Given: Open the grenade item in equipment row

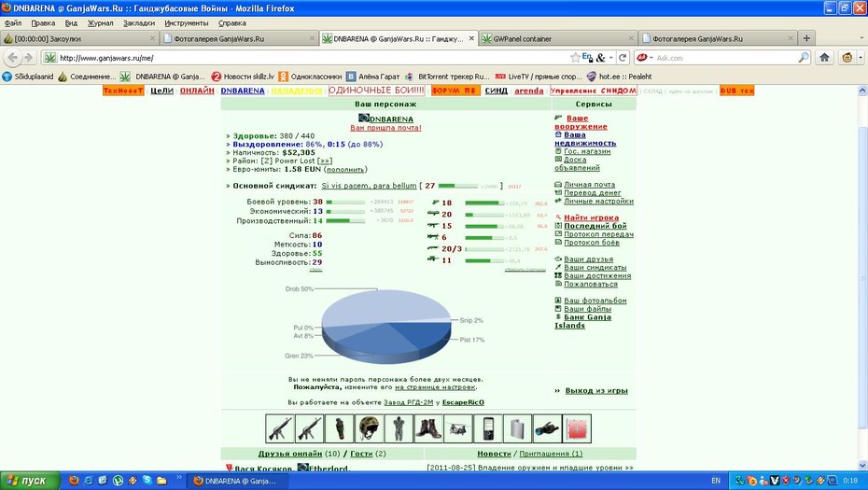Looking at the screenshot, I should [x=340, y=428].
